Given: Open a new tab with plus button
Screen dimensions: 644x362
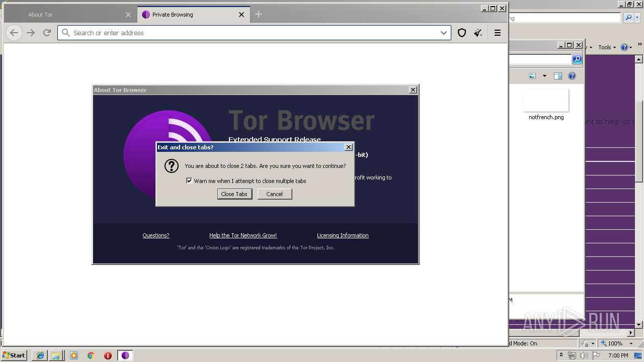Looking at the screenshot, I should [x=259, y=15].
